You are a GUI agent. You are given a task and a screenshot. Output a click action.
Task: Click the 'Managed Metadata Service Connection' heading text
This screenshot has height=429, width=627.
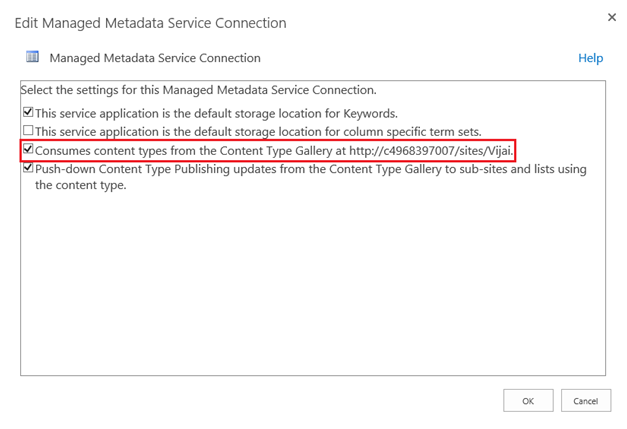tap(154, 58)
